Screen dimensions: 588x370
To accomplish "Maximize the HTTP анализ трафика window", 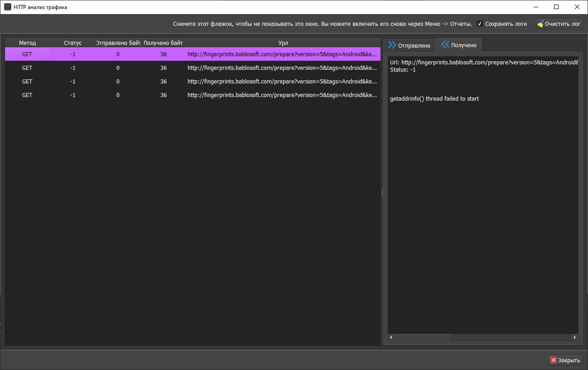I will (556, 7).
